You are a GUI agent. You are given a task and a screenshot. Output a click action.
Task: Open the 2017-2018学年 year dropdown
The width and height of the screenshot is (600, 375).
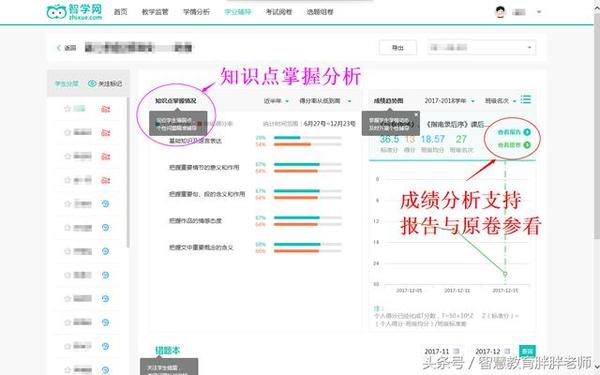449,101
